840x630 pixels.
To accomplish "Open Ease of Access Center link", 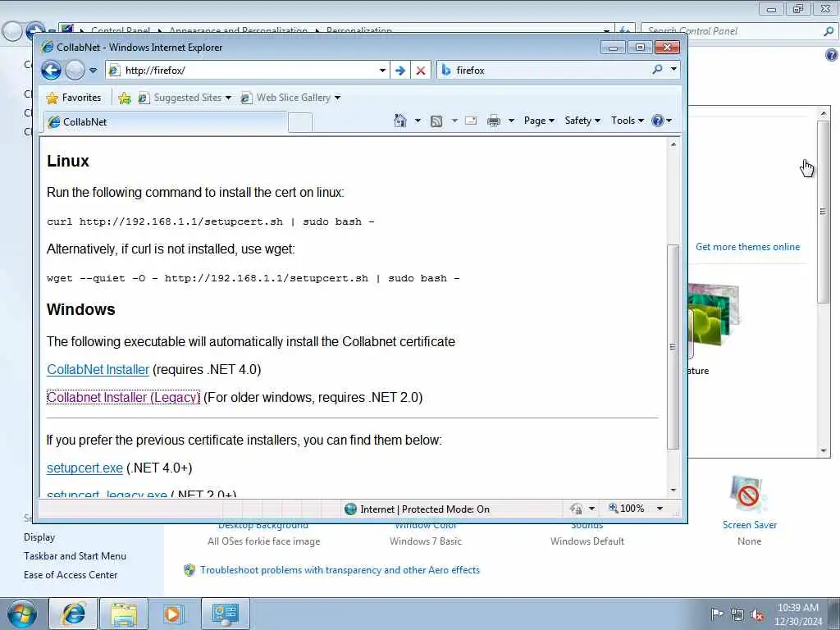I will coord(71,575).
